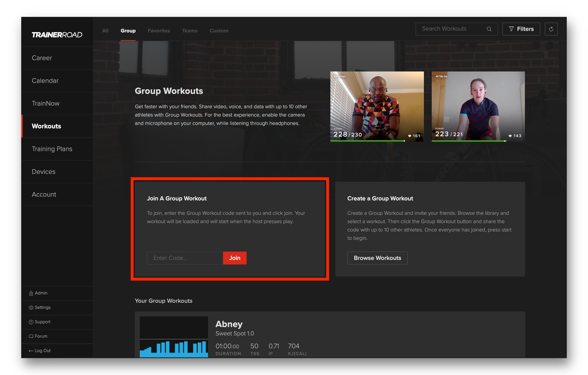Open the Teams tab
The width and height of the screenshot is (588, 375).
point(190,31)
